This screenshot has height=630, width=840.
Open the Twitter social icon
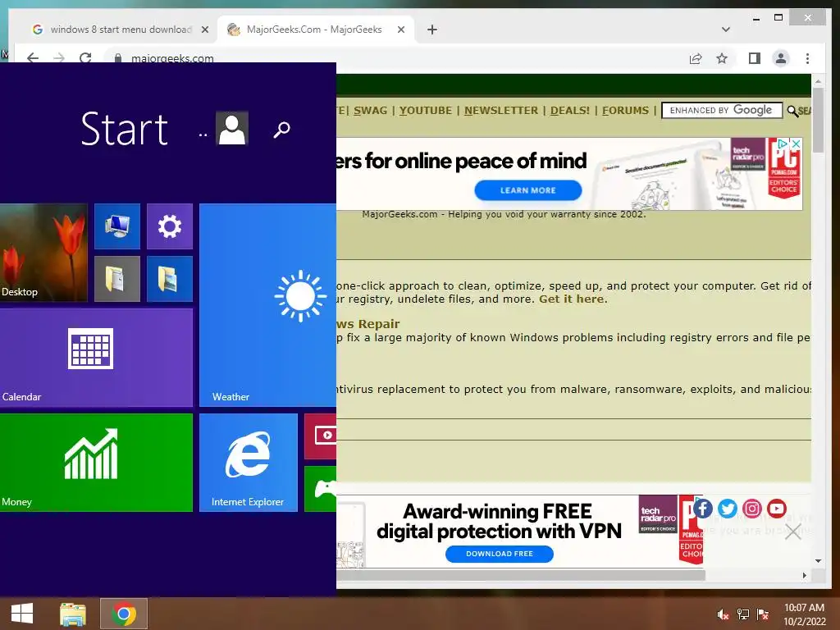[x=728, y=509]
